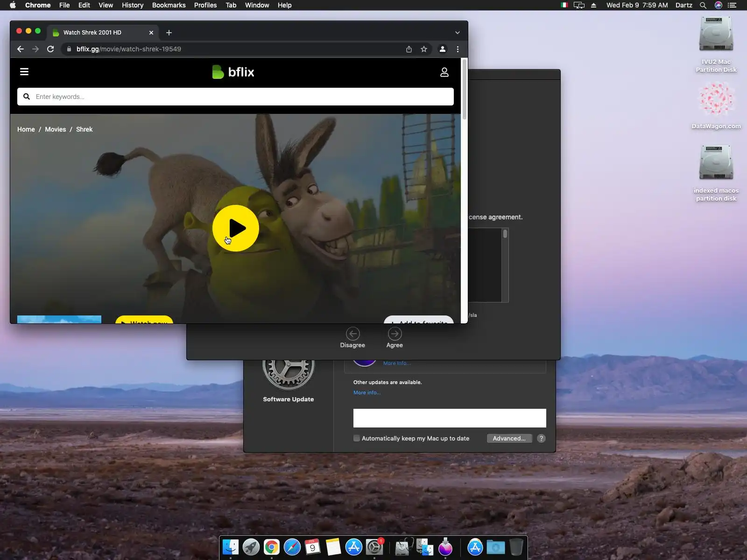Open Notification Center list icon
This screenshot has width=747, height=560.
click(x=732, y=5)
